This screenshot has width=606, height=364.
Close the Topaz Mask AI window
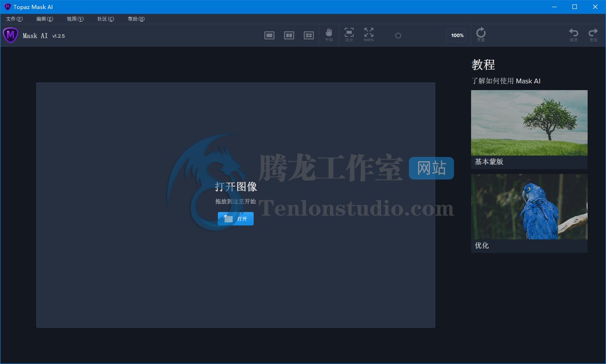point(595,7)
